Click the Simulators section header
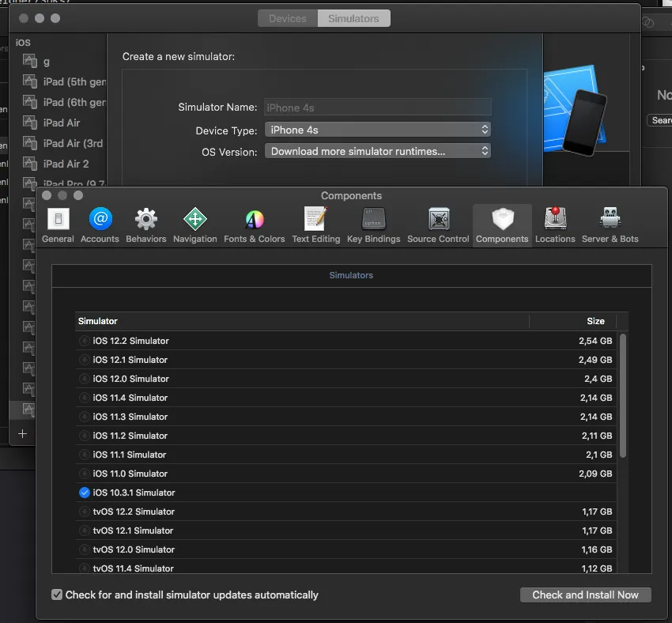 coord(351,275)
